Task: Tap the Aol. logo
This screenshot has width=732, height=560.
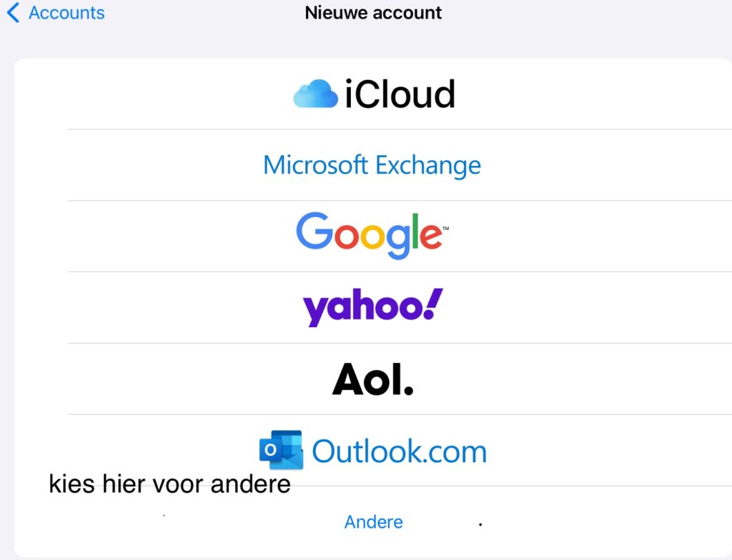Action: pos(372,379)
